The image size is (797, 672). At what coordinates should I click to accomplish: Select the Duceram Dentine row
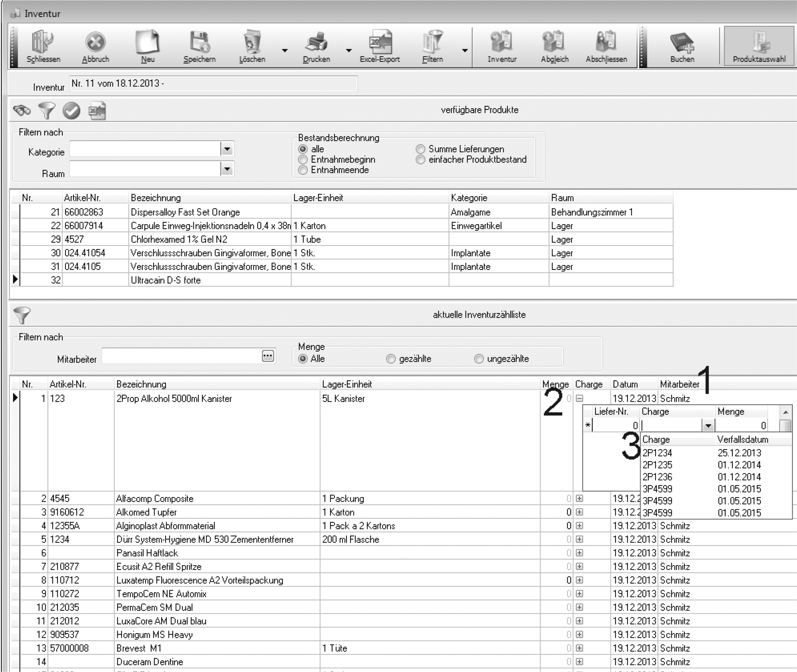point(404,662)
